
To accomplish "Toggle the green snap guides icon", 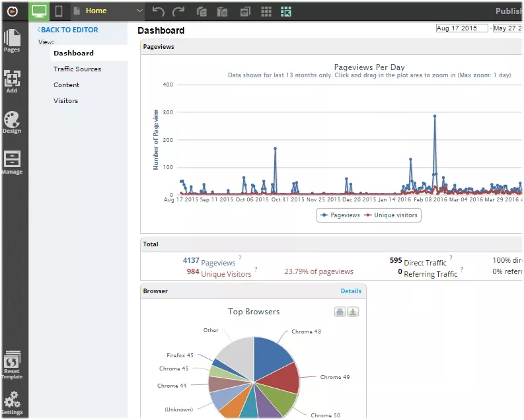I will click(285, 12).
